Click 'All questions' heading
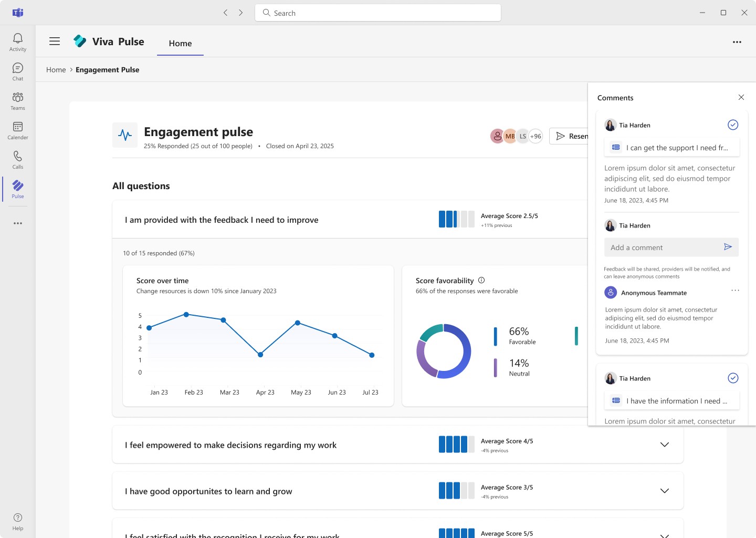 click(x=141, y=186)
